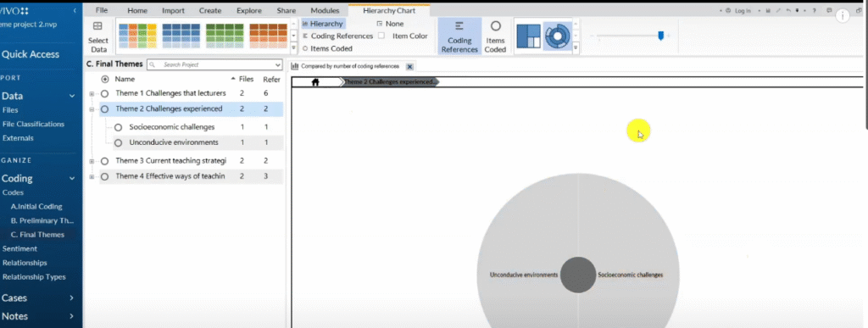The image size is (868, 328).
Task: Select the Hierarchy option
Action: click(x=323, y=24)
